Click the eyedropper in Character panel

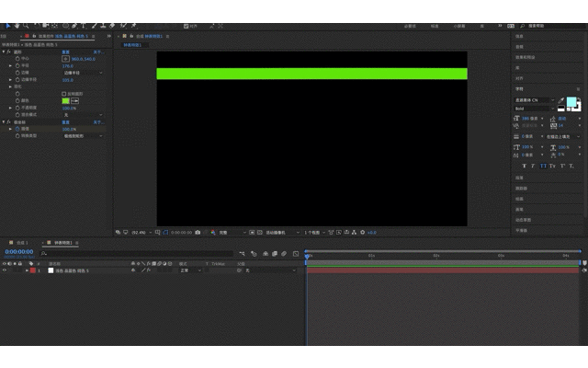pos(561,100)
